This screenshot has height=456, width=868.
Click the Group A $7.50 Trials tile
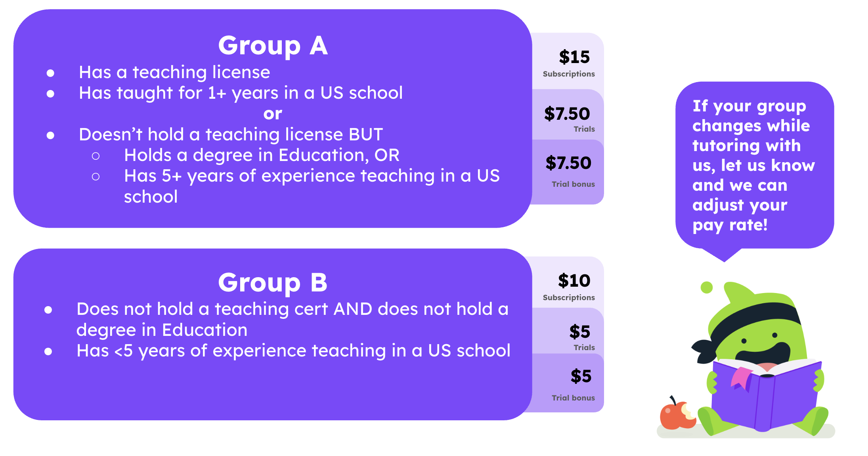click(568, 115)
